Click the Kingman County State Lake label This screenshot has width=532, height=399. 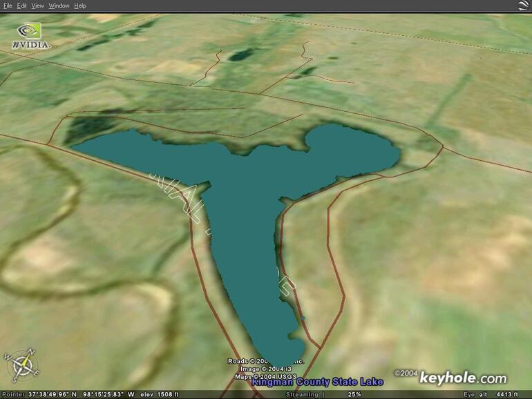coord(317,382)
